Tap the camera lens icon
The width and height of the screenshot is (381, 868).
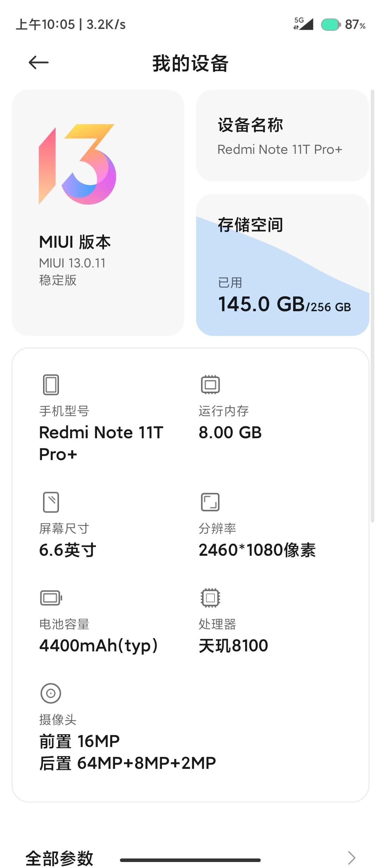click(51, 693)
